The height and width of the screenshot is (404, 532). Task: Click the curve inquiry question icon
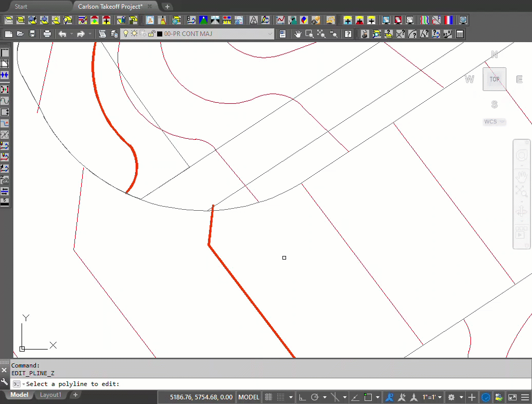(x=412, y=34)
